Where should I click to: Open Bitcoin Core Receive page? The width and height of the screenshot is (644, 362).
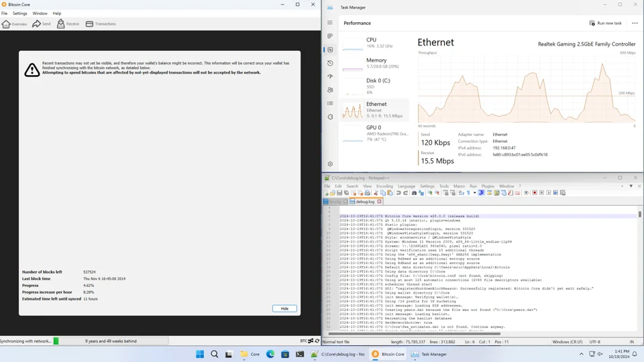tap(68, 24)
